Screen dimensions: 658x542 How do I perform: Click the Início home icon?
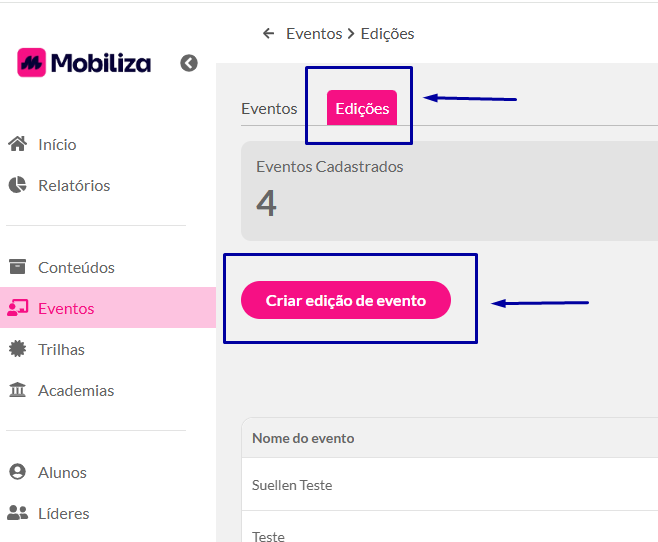[x=18, y=144]
